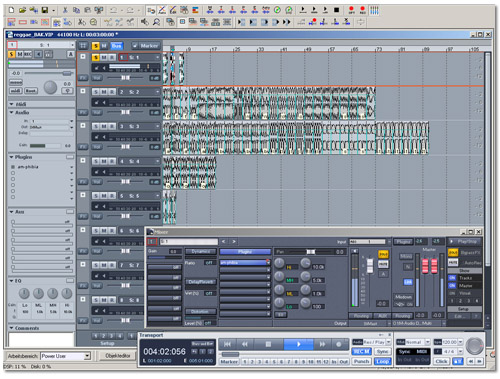Click the Sync button in the Transport panel
Image resolution: width=500 pixels, height=379 pixels.
382,351
